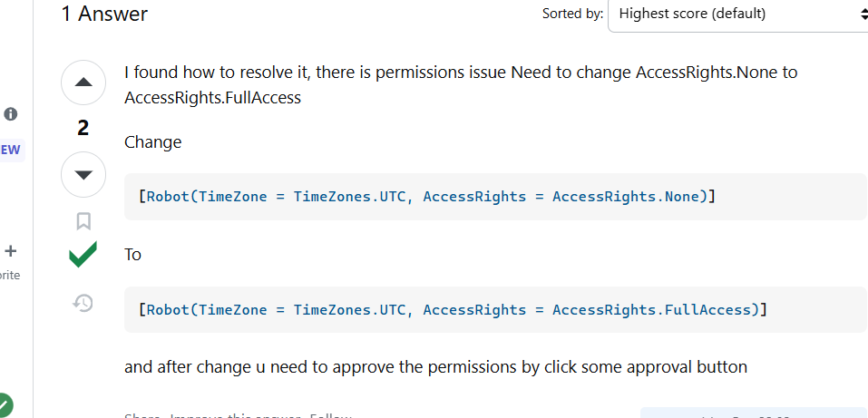The width and height of the screenshot is (868, 418).
Task: Click the 1 Answer heading
Action: pos(104,14)
